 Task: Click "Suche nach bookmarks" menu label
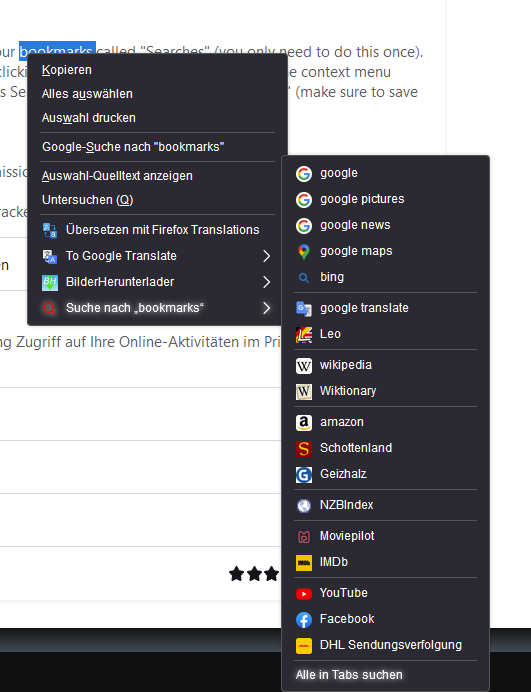[135, 308]
